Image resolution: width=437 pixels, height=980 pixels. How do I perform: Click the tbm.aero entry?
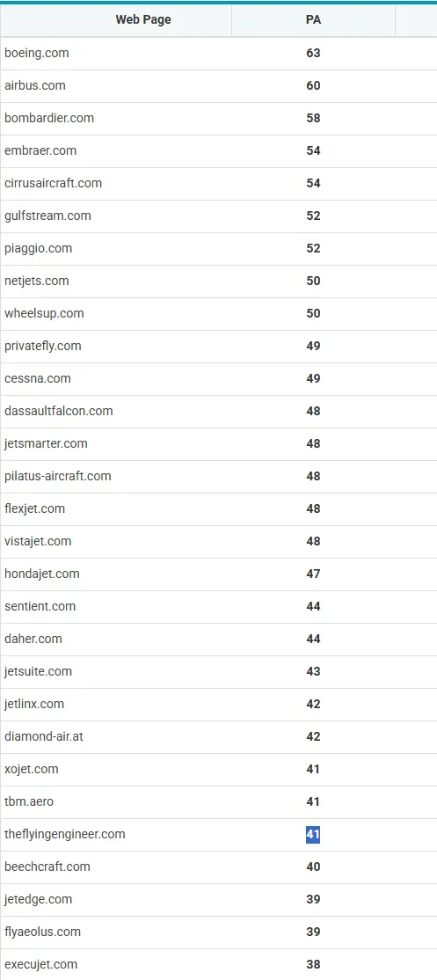29,801
